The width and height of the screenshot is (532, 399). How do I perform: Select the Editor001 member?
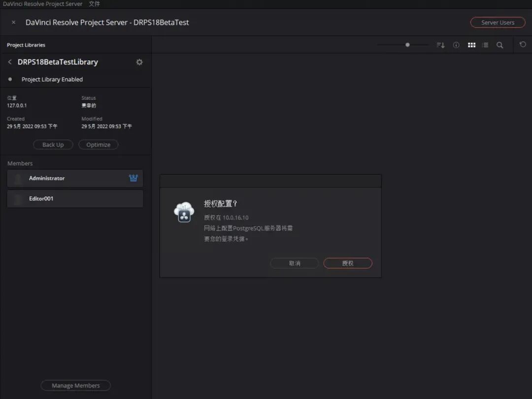point(75,199)
